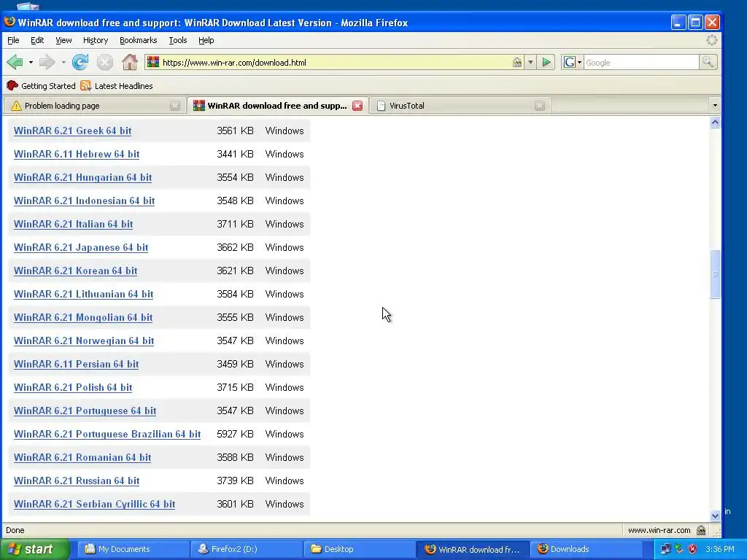The image size is (747, 560).
Task: Open the File menu
Action: pos(13,41)
